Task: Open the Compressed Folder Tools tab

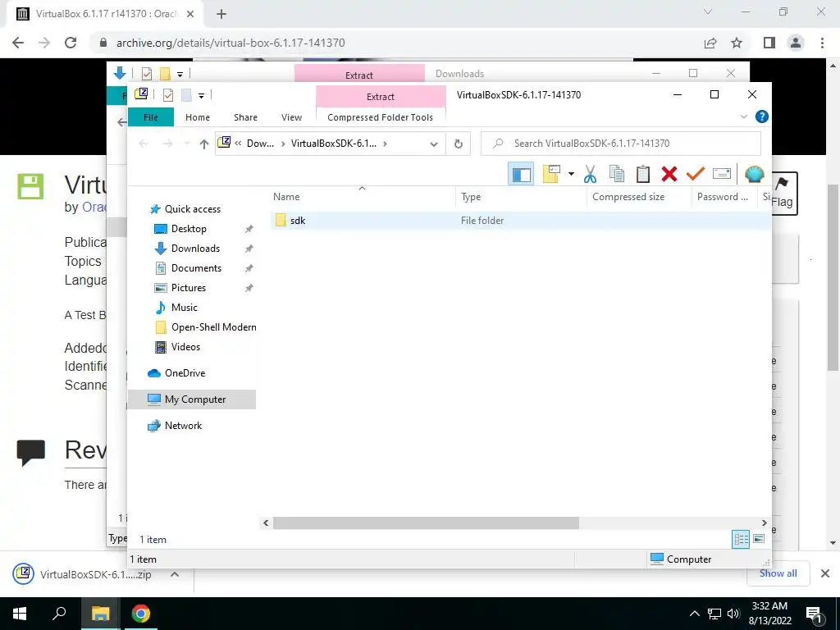Action: pyautogui.click(x=380, y=117)
